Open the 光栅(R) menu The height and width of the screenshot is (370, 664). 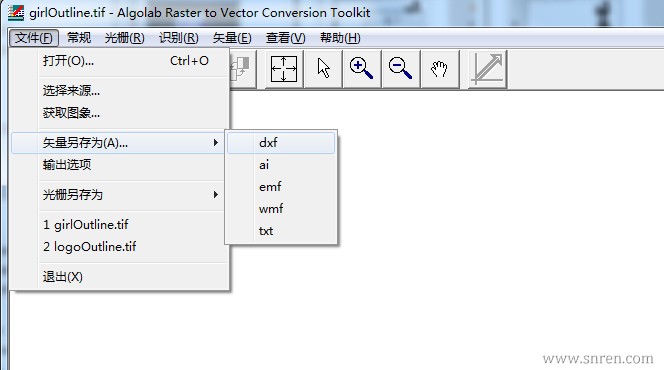124,38
